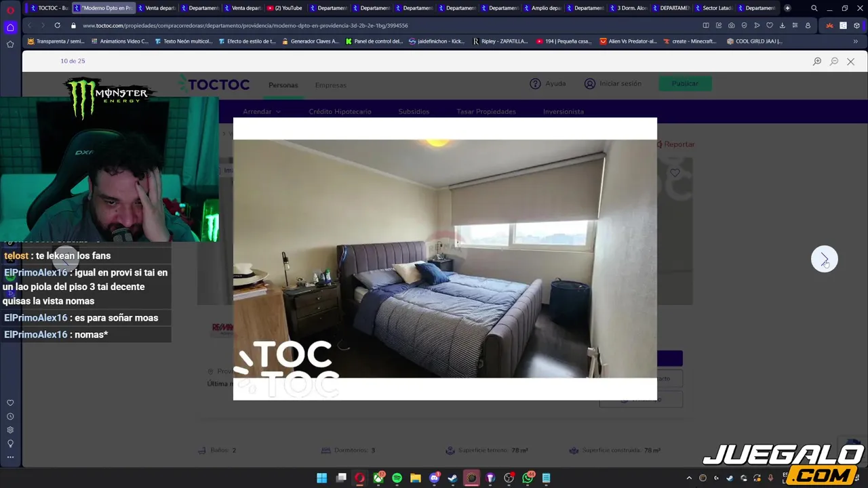The height and width of the screenshot is (488, 868).
Task: Open browser profile account icon
Action: (808, 25)
